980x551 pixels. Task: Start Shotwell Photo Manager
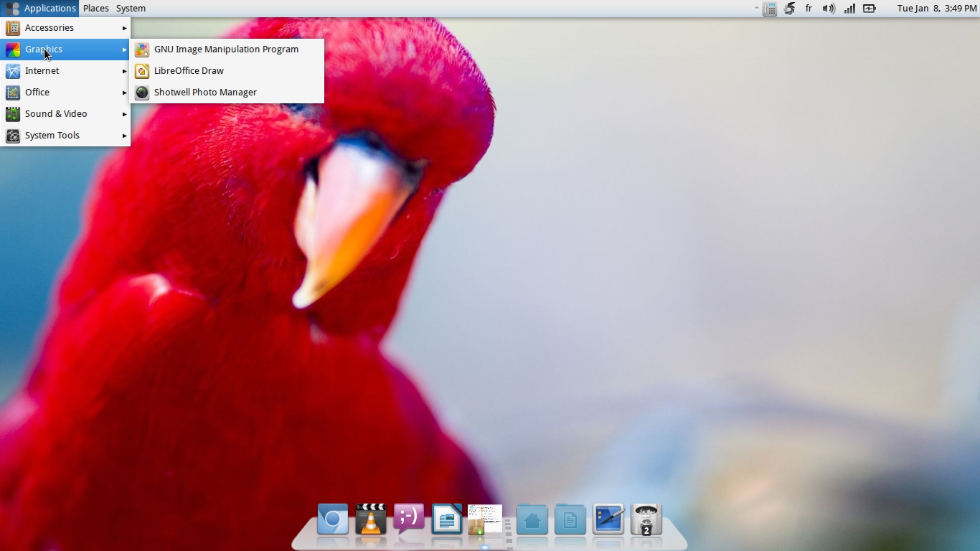pyautogui.click(x=227, y=93)
